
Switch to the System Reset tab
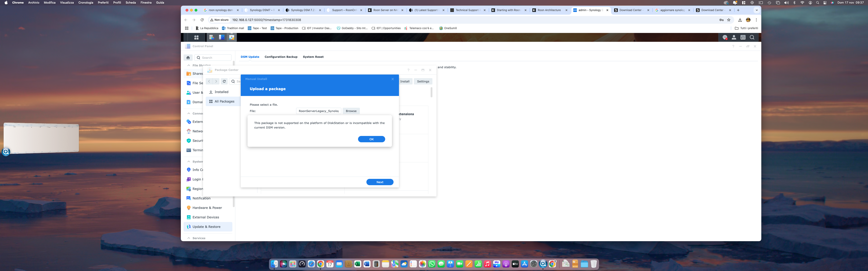coord(313,57)
